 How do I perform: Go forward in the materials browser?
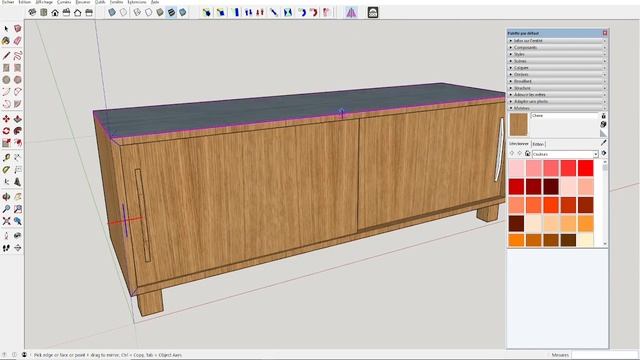519,154
